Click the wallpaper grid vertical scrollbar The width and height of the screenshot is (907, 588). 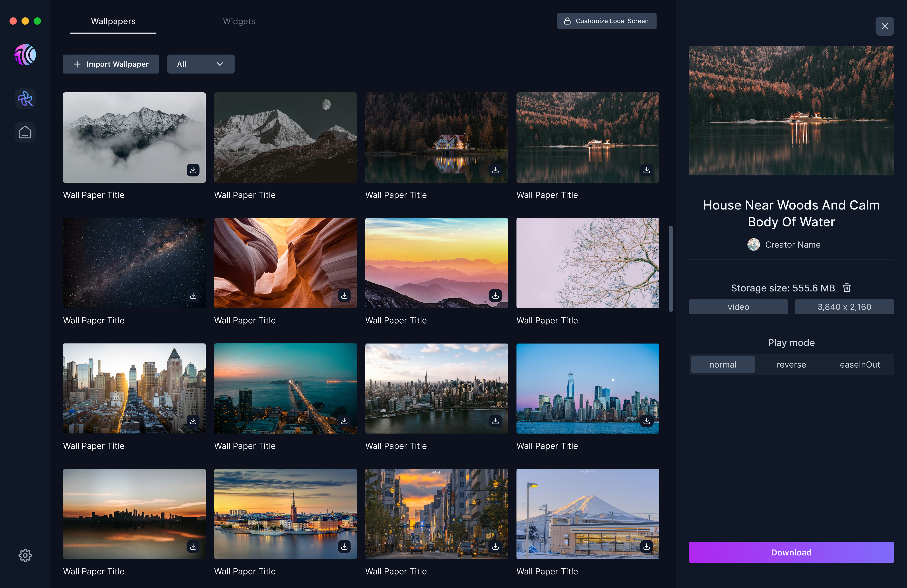tap(670, 269)
